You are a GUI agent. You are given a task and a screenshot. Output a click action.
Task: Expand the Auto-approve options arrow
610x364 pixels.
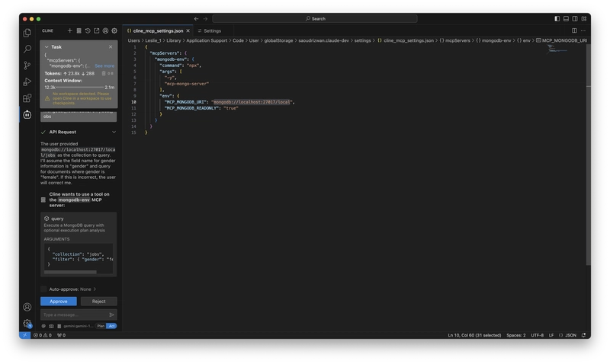click(x=95, y=289)
